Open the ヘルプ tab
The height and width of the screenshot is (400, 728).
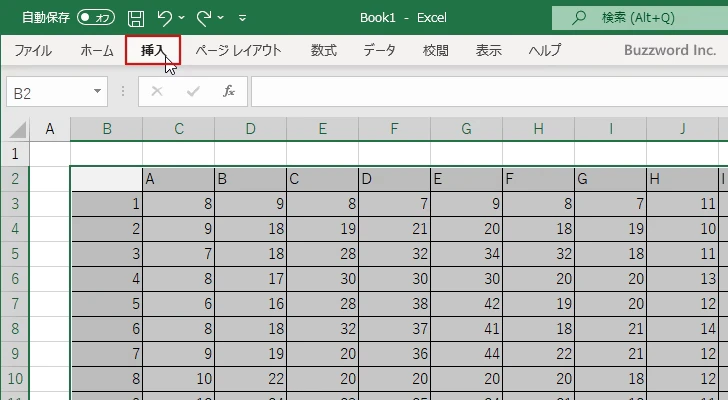545,50
